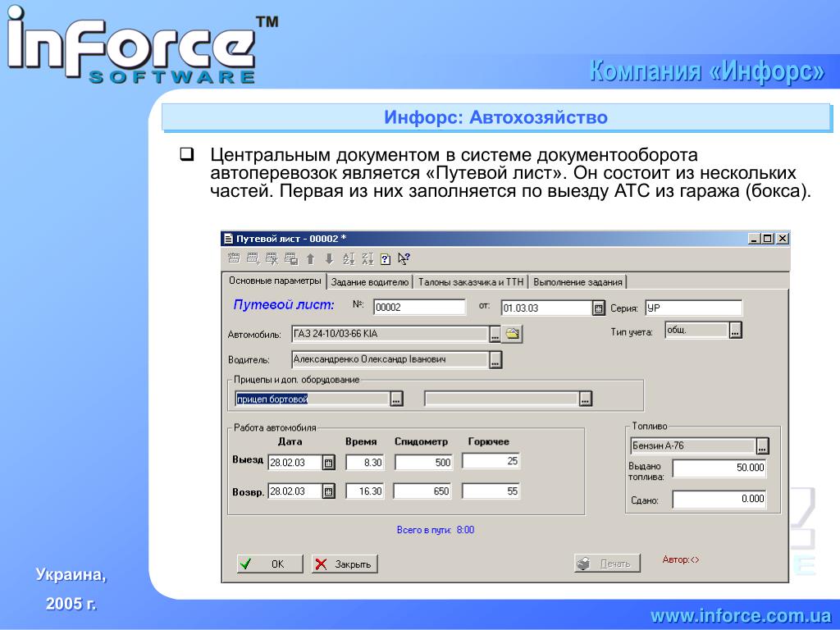Screen dimensions: 840x630
Task: Click the Возвр. time field 16.30
Action: [365, 491]
